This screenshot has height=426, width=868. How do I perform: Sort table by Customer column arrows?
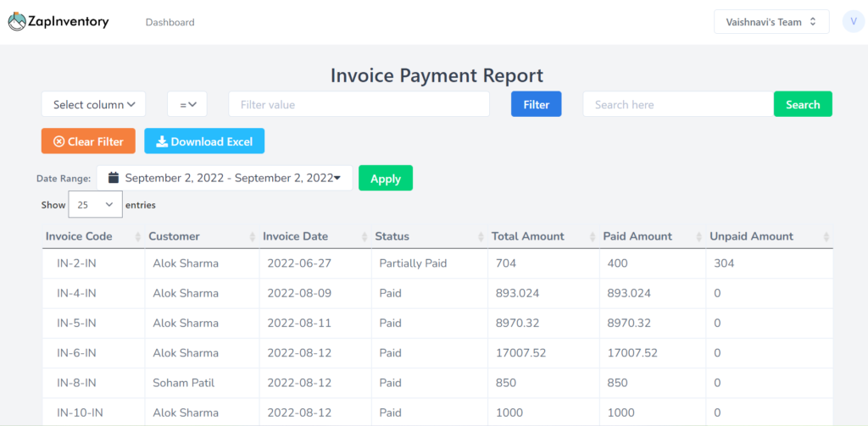click(x=252, y=236)
